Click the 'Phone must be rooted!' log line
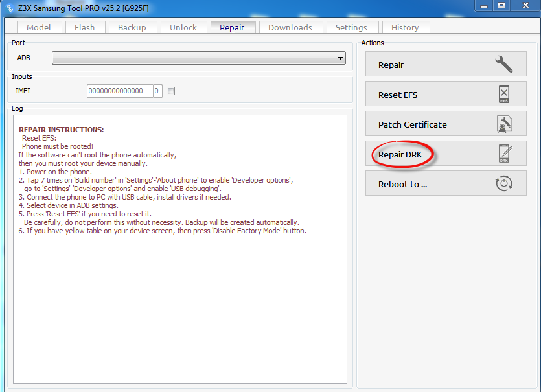This screenshot has height=392, width=541. 57,146
